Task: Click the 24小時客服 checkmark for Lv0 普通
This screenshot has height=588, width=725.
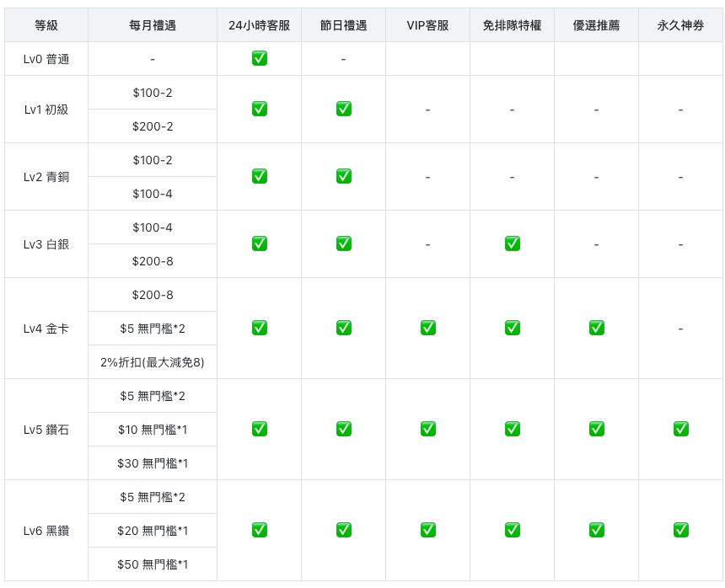Action: tap(260, 58)
